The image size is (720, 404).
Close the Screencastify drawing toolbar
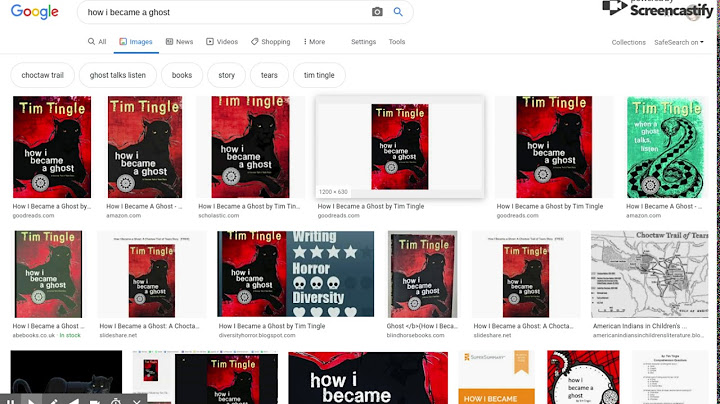136,401
